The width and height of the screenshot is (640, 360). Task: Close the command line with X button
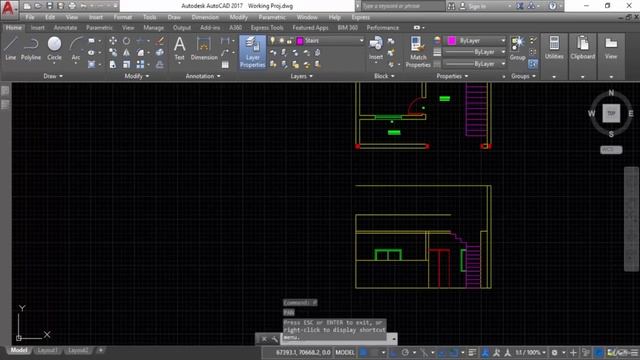(x=264, y=339)
